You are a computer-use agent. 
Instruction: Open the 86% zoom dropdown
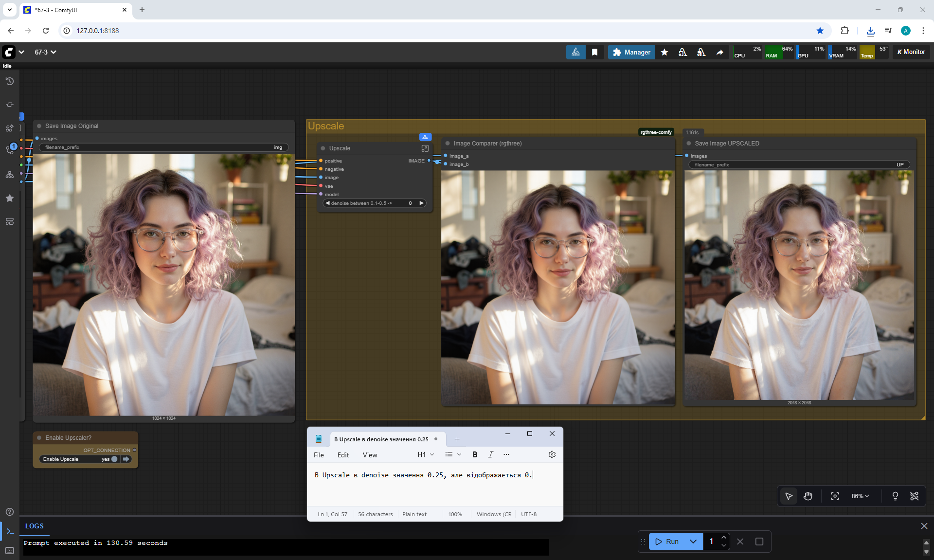pyautogui.click(x=860, y=496)
